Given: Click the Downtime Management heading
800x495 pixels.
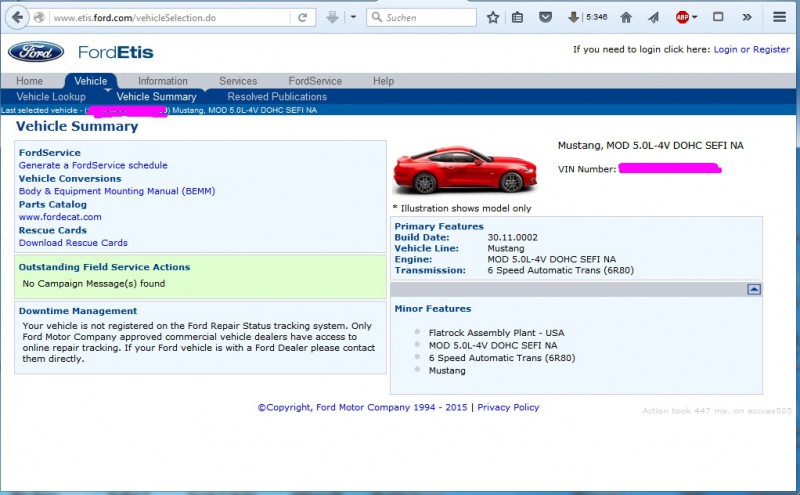Looking at the screenshot, I should point(78,311).
